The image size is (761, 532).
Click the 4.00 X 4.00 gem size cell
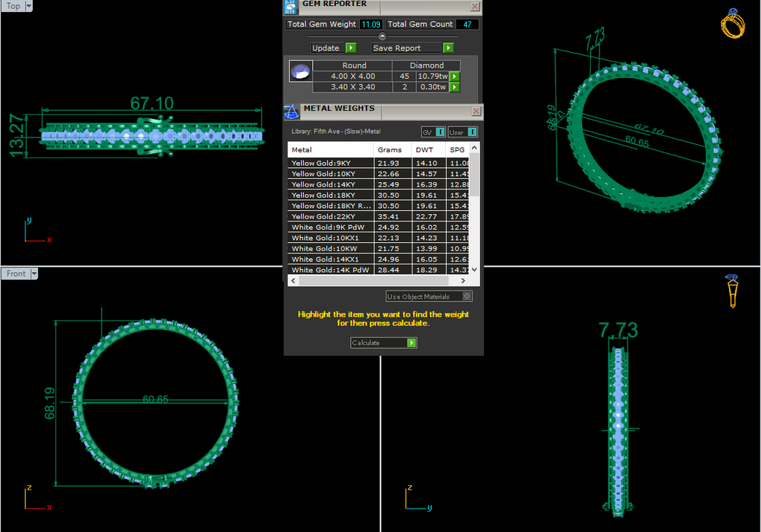[x=353, y=77]
